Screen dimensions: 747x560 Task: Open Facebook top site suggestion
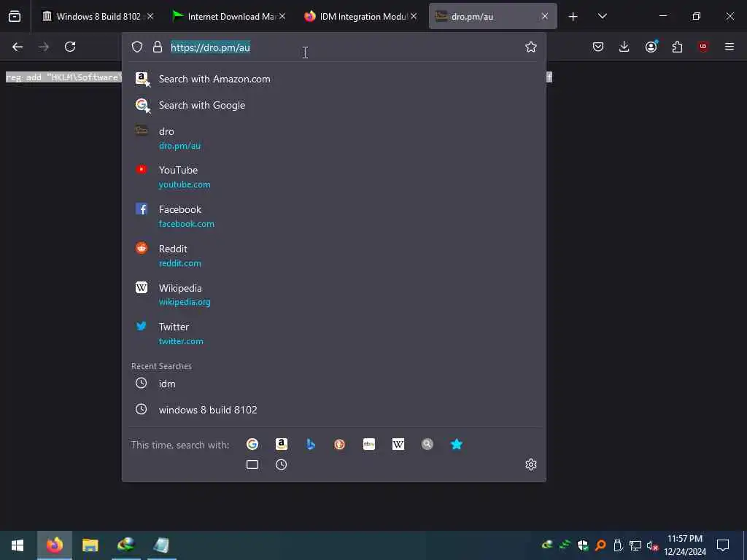(333, 216)
